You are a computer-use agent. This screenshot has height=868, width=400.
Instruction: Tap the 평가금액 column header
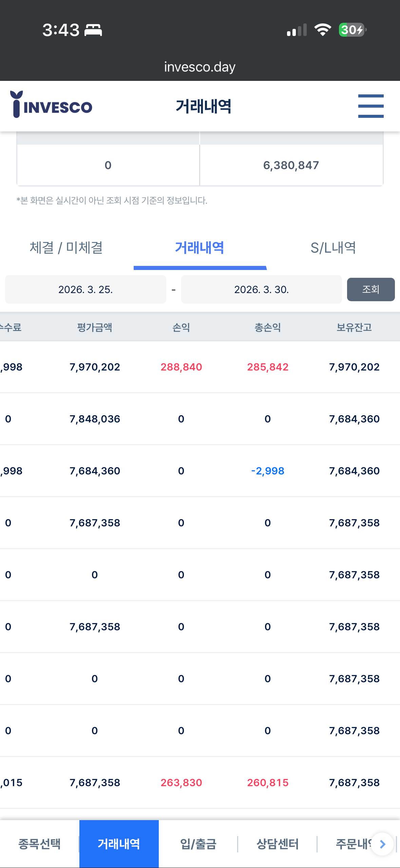[x=95, y=327]
